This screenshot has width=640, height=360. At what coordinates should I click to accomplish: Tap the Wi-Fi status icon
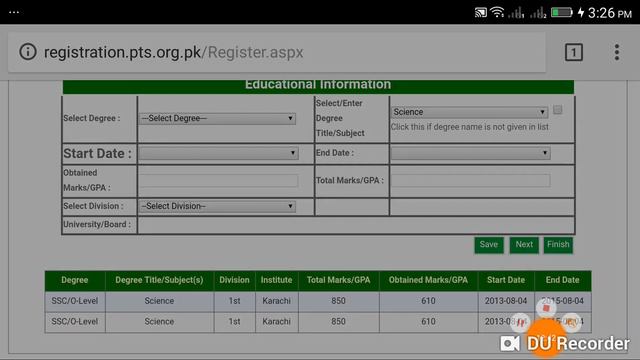497,12
